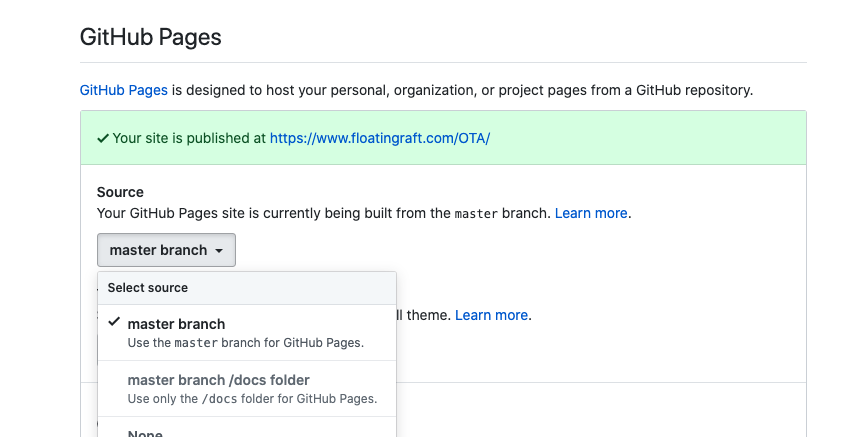Click 'Use the master branch' description text
The image size is (850, 437).
tap(245, 343)
